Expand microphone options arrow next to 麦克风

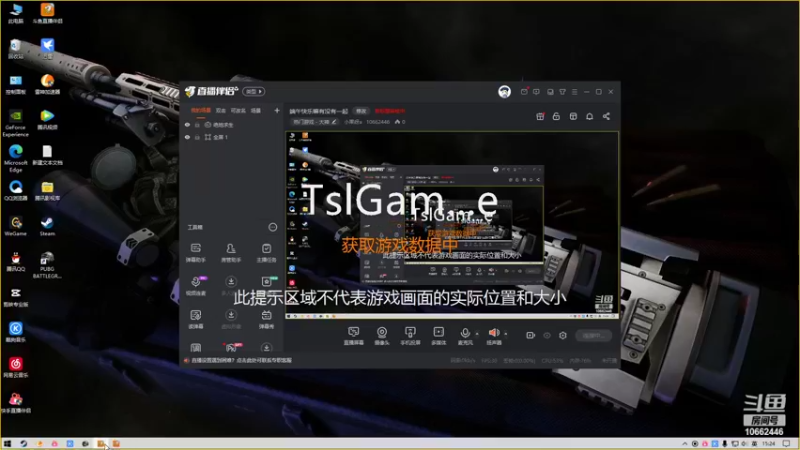click(477, 334)
